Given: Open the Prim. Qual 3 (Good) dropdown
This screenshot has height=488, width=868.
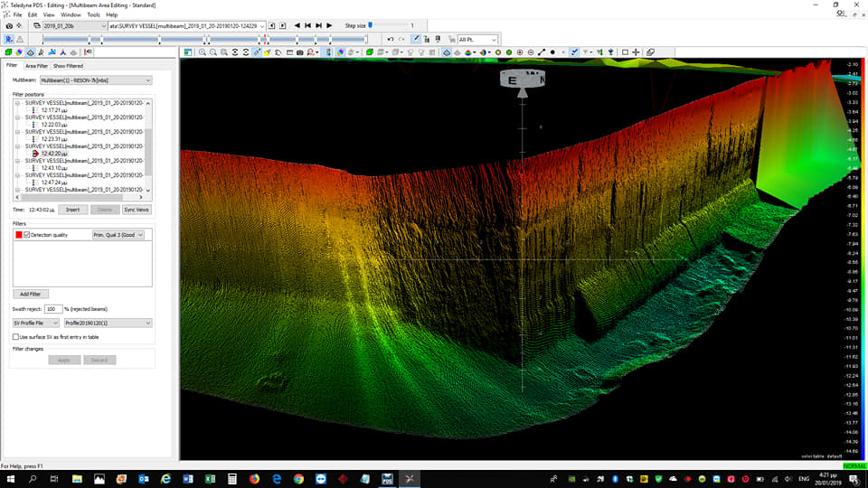Looking at the screenshot, I should tap(118, 235).
